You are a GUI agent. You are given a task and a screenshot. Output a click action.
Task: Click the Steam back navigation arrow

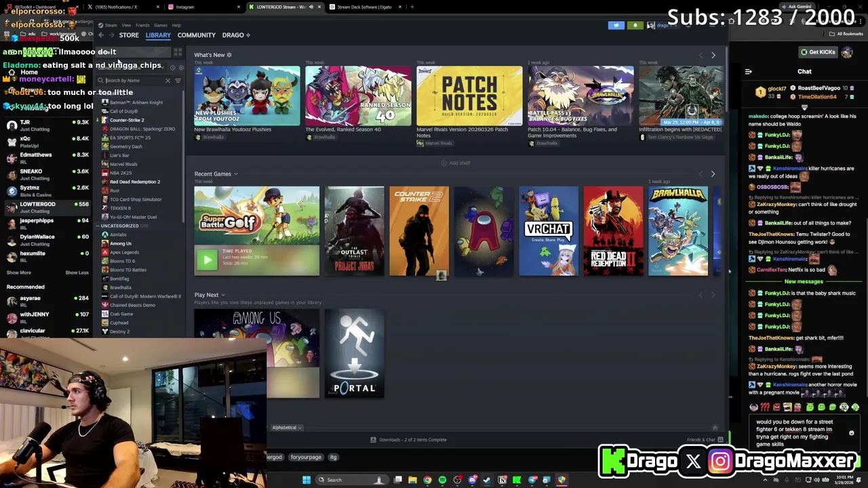101,35
